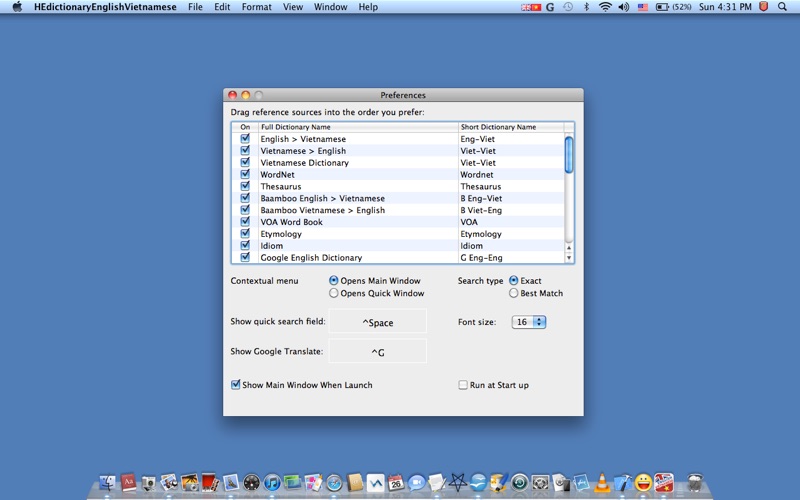Open the HEdictionaryEnglishVietnamese application menu
800x500 pixels.
point(105,7)
